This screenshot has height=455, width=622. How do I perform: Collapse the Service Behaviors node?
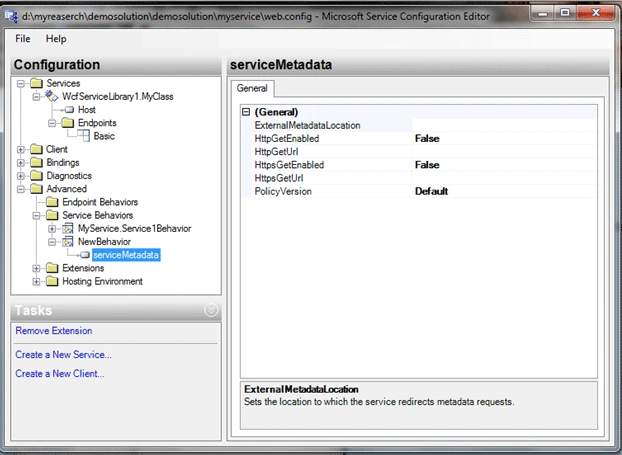[36, 215]
